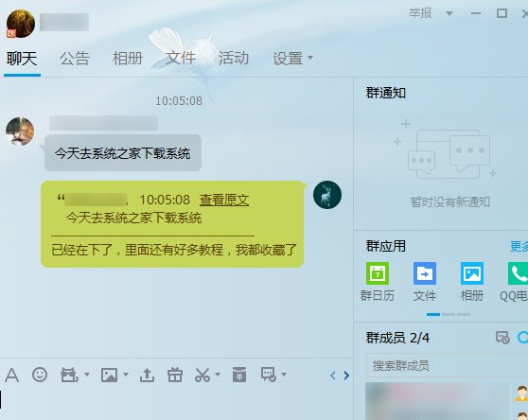Open the emoji picker smiley icon
528x420 pixels.
(40, 375)
